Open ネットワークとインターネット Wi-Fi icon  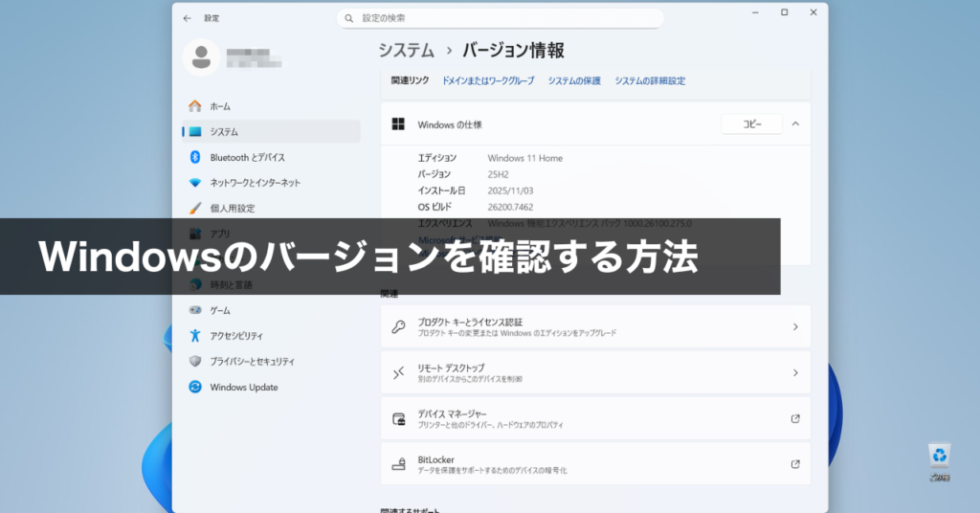(x=195, y=183)
